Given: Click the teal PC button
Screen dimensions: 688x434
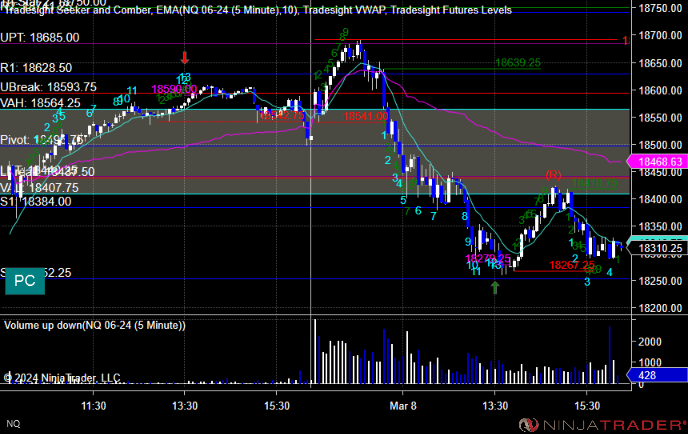Looking at the screenshot, I should tap(25, 280).
